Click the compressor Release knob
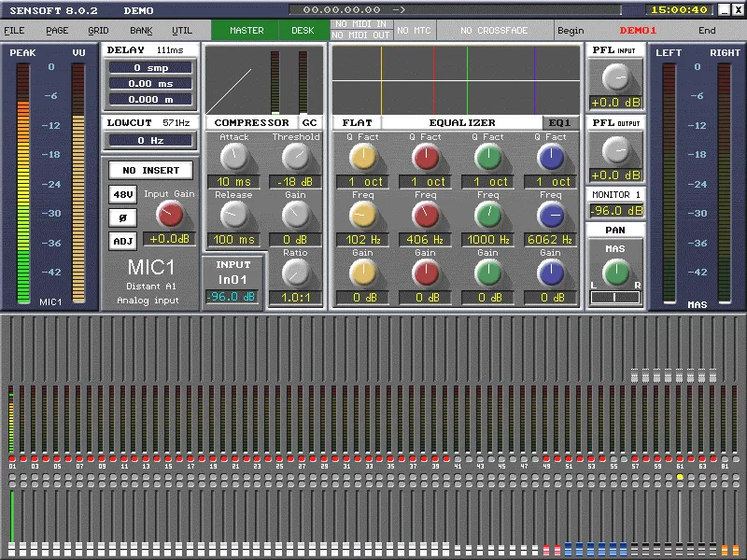747x560 pixels. coord(234,216)
